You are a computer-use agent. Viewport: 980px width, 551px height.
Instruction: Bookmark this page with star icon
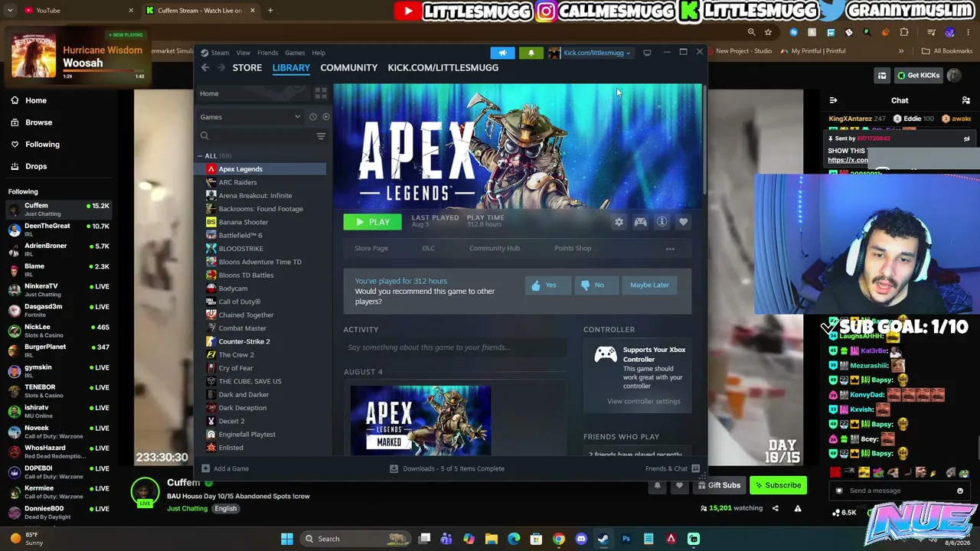(x=768, y=32)
